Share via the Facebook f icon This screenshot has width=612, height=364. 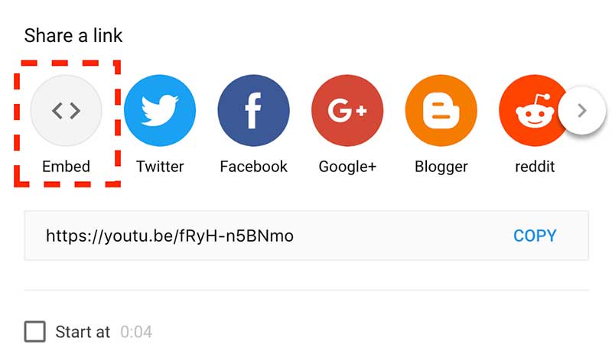(254, 111)
